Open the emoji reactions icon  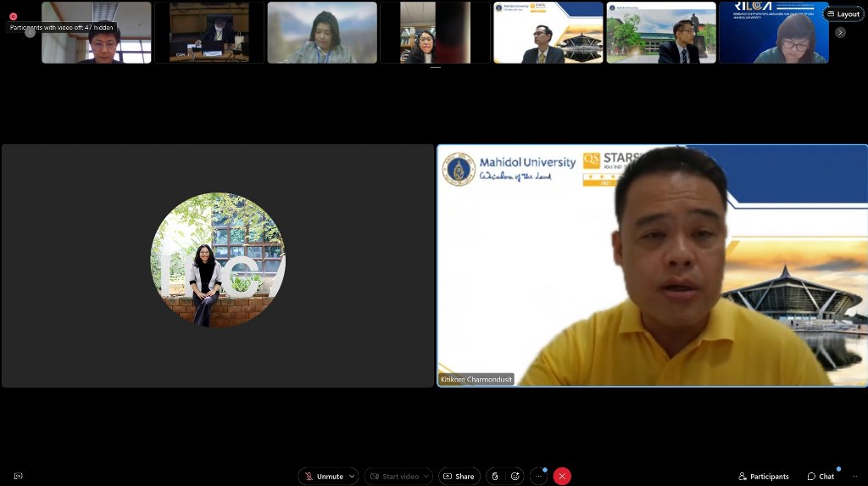click(515, 477)
